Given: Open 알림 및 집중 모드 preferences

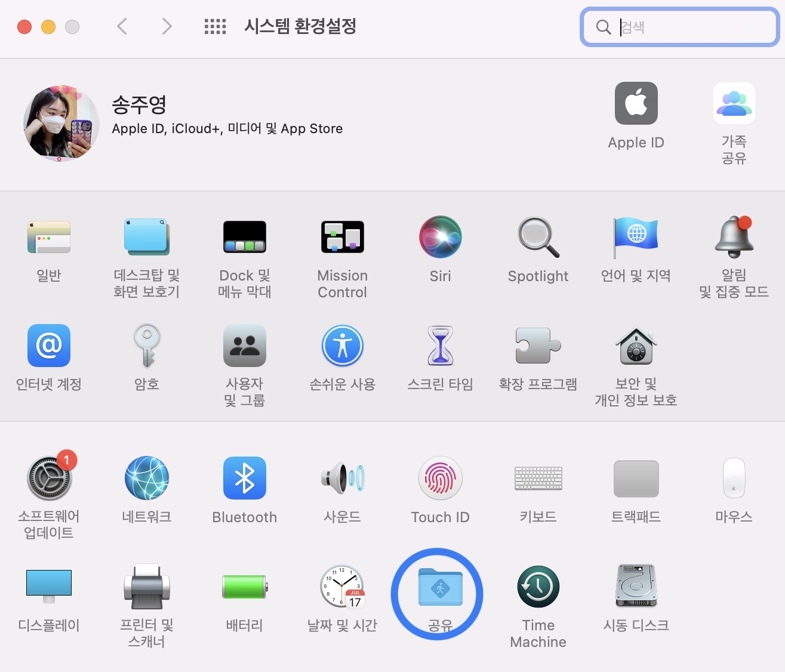Looking at the screenshot, I should [734, 238].
